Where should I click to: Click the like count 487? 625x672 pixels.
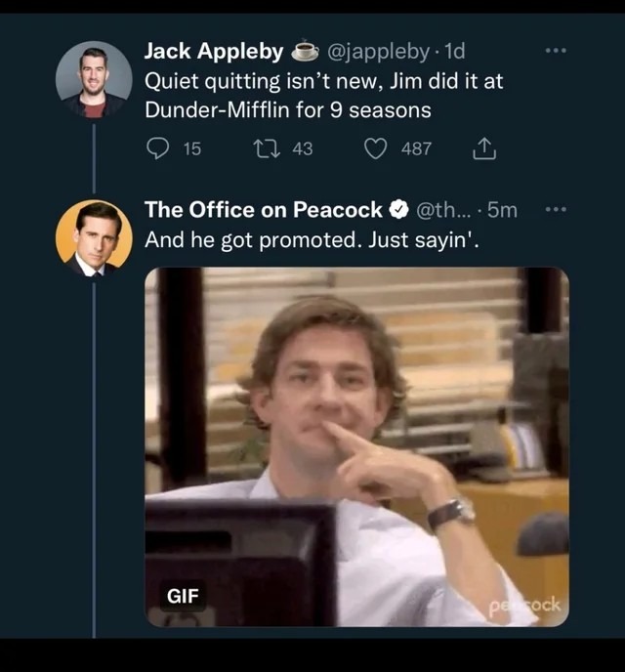416,148
